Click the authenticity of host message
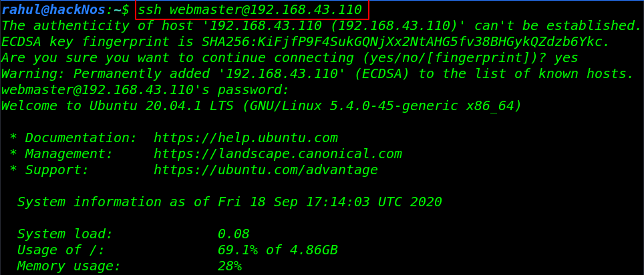Screen dimensions: 644x275 (x=321, y=26)
